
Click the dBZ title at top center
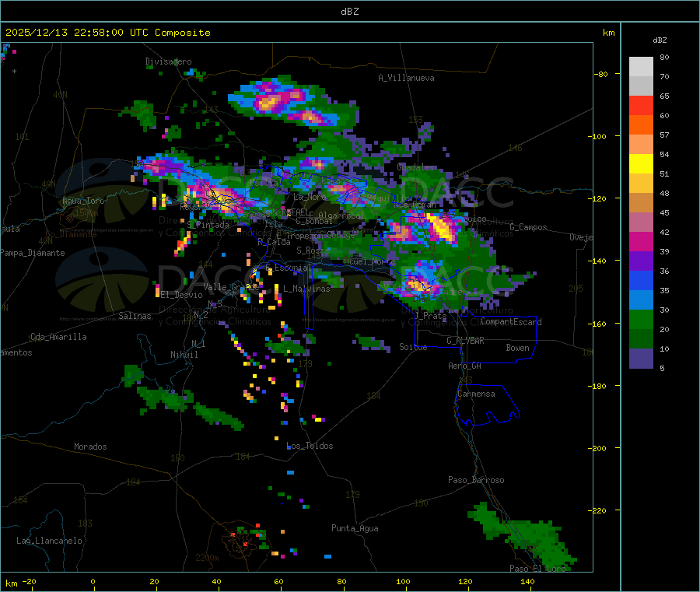(x=349, y=12)
